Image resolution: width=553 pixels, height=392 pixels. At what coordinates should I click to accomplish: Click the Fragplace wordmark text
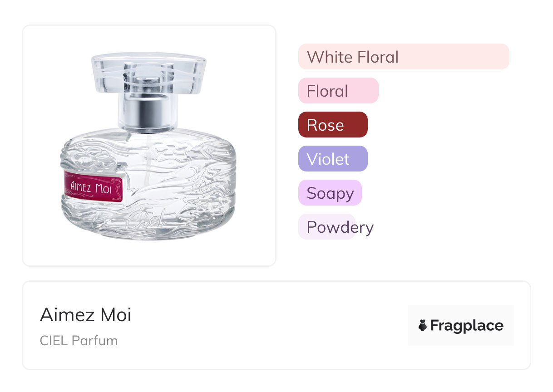467,325
